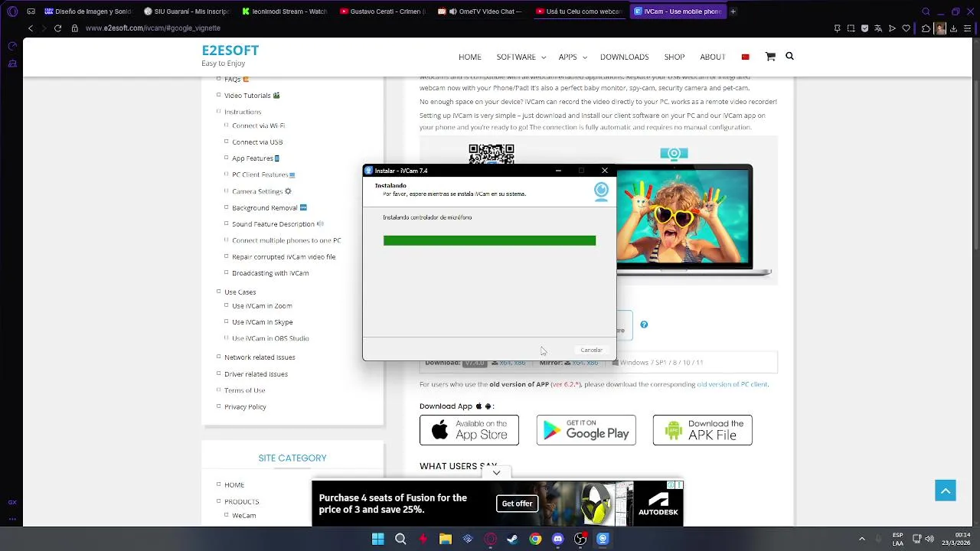Image resolution: width=980 pixels, height=551 pixels.
Task: Go back in browser toolbar
Action: point(31,28)
